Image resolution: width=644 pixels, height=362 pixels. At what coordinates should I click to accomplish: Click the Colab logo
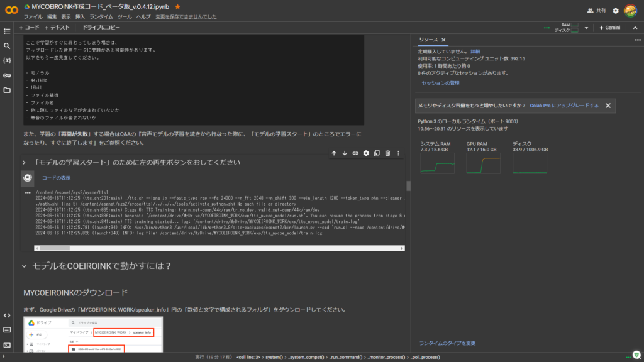(11, 10)
